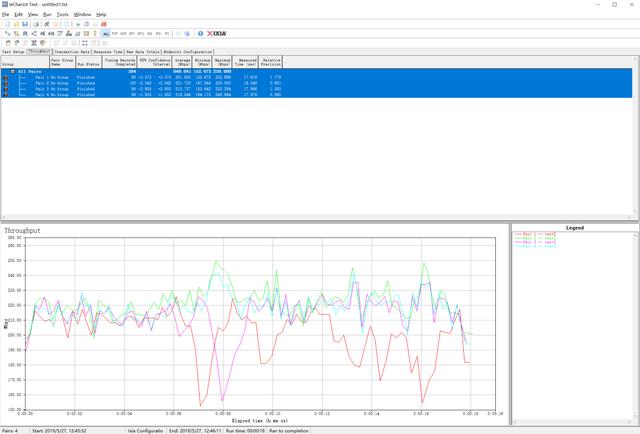The width and height of the screenshot is (640, 434).
Task: Open the Window menu
Action: click(84, 14)
